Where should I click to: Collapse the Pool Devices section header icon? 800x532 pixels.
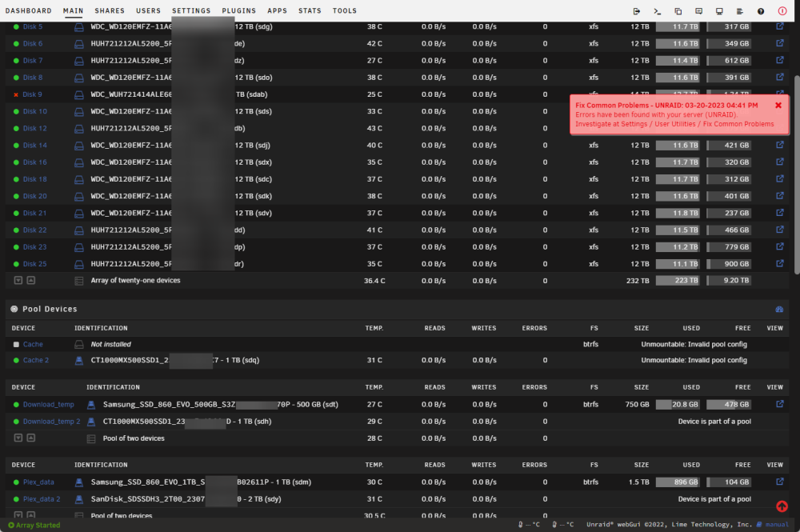point(14,309)
